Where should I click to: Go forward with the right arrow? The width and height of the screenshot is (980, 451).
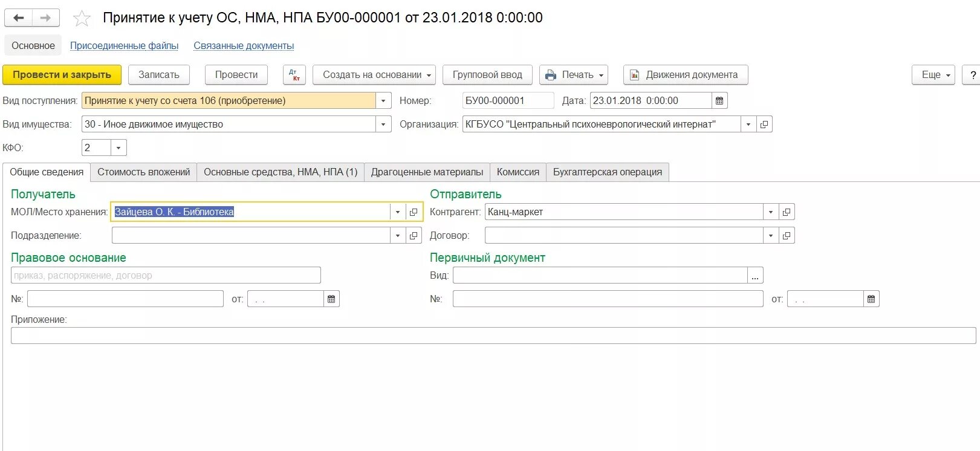click(x=46, y=18)
